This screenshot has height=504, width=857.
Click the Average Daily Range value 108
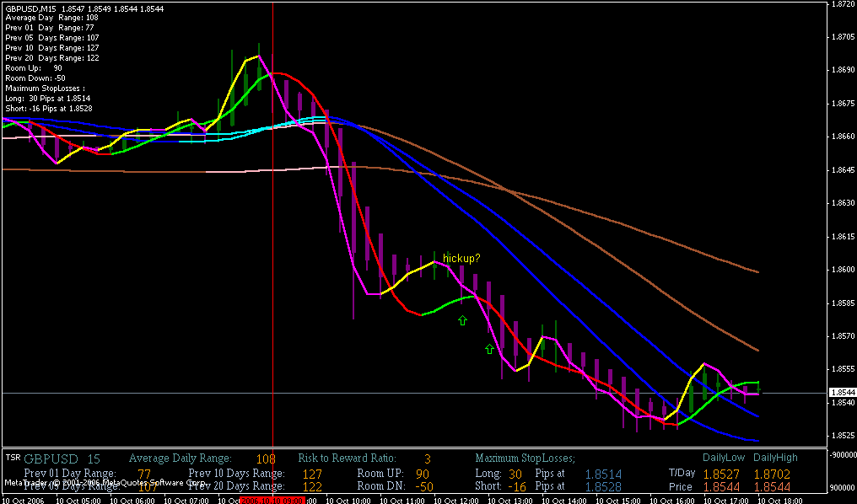266,459
